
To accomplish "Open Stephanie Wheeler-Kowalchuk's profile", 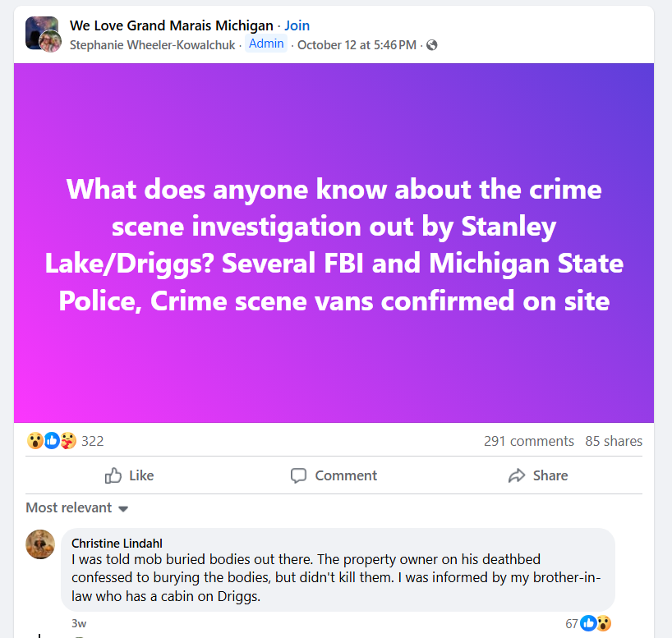I will [x=154, y=44].
